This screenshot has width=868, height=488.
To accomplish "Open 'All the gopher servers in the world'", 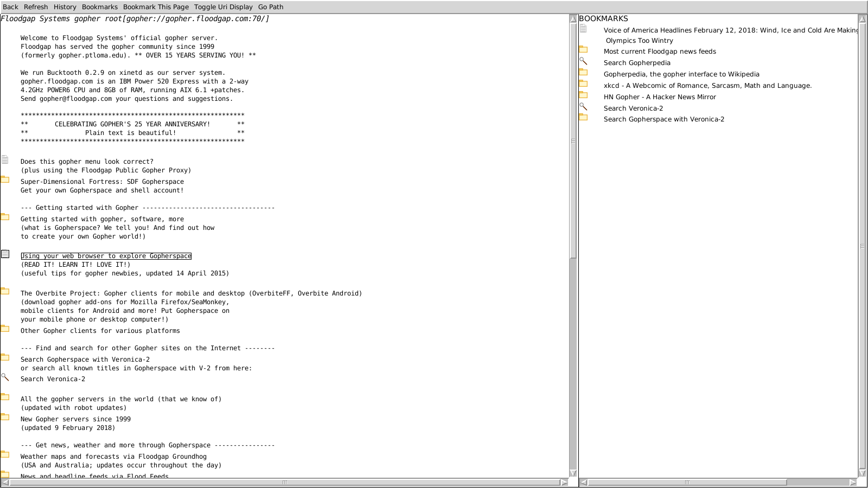I will [x=121, y=399].
